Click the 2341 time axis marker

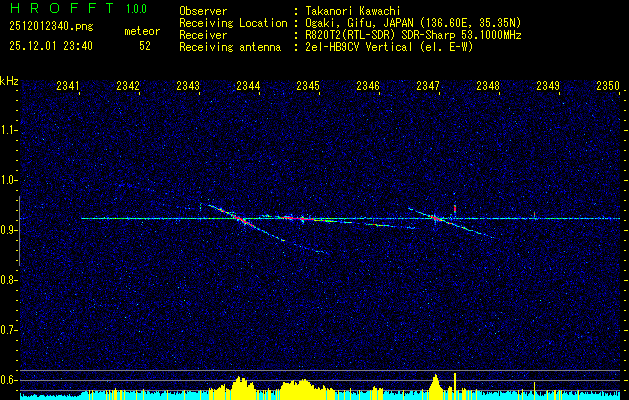point(68,85)
